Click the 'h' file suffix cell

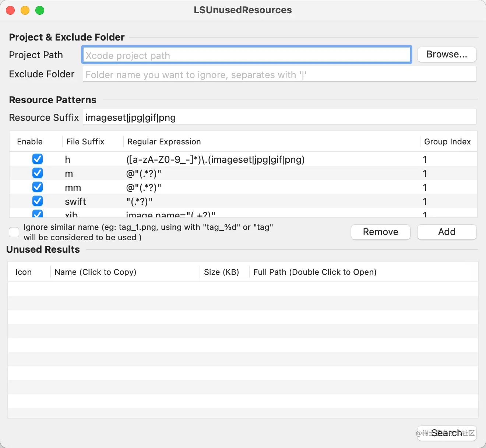click(67, 160)
